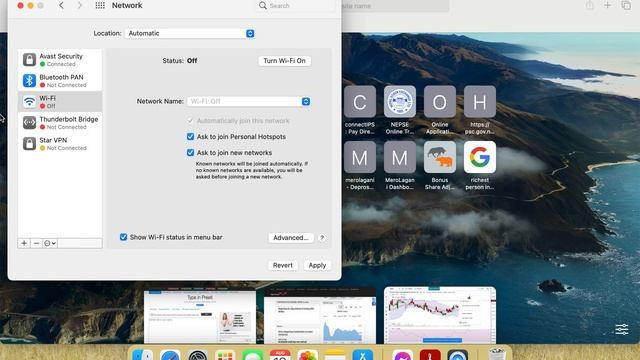Open NEPSE Online favorite in Safari

[400, 110]
